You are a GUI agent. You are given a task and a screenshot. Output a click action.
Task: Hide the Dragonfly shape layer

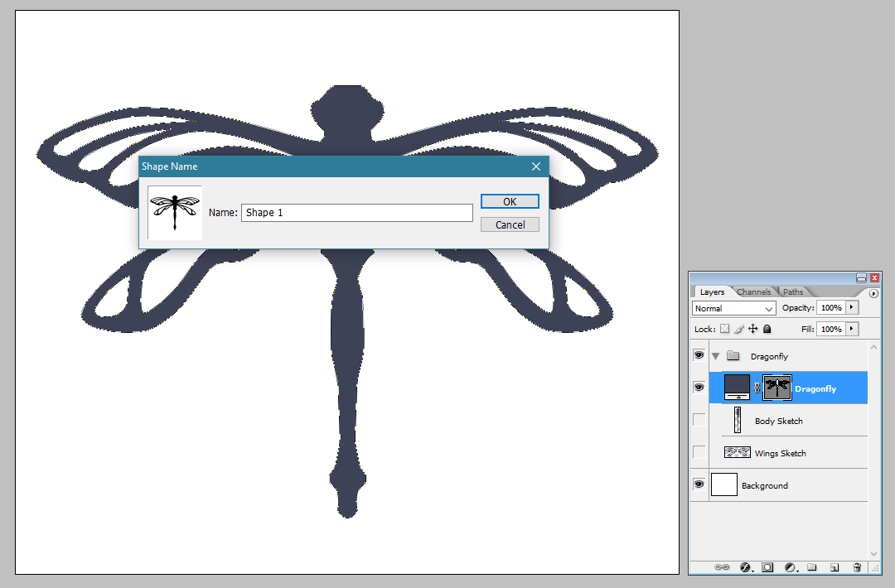699,388
